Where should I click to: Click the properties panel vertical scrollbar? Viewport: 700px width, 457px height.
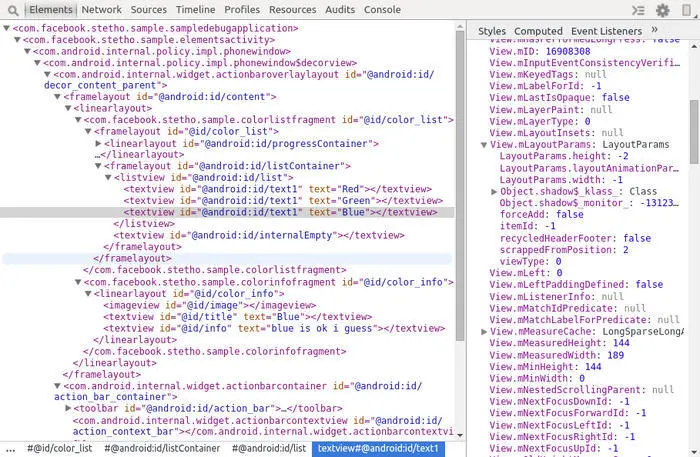[x=694, y=132]
